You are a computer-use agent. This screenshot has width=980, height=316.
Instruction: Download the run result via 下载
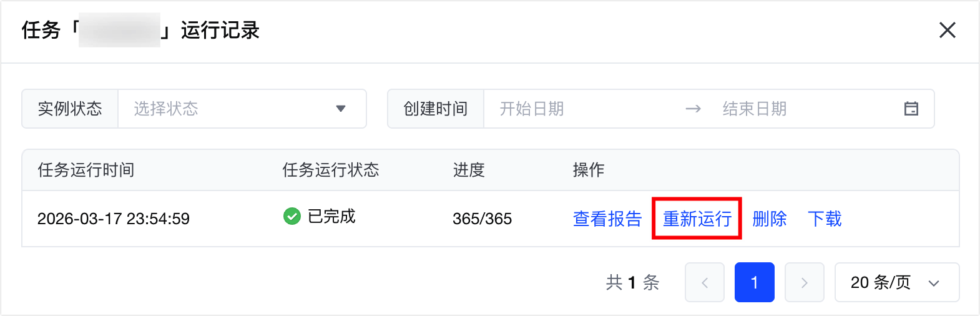[x=825, y=219]
